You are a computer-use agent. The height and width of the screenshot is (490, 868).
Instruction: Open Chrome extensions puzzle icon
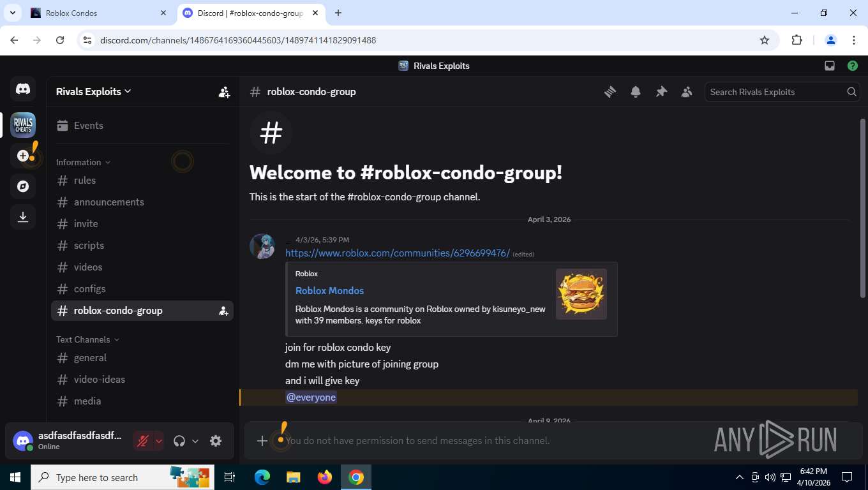point(797,40)
